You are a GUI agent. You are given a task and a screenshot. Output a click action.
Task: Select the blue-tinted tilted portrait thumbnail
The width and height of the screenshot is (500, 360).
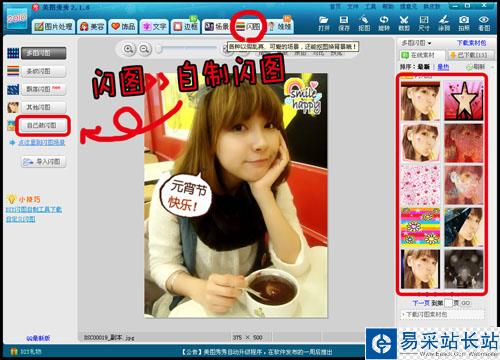[x=463, y=227]
